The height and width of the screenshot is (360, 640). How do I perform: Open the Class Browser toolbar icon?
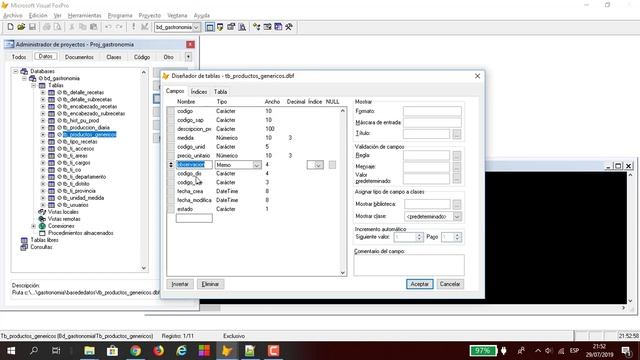click(256, 27)
